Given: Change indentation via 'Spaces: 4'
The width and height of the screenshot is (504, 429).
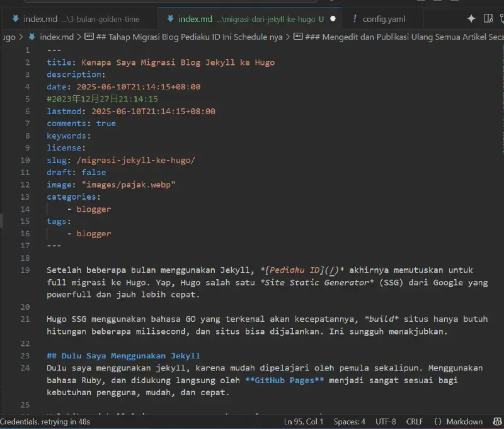Looking at the screenshot, I should click(350, 421).
